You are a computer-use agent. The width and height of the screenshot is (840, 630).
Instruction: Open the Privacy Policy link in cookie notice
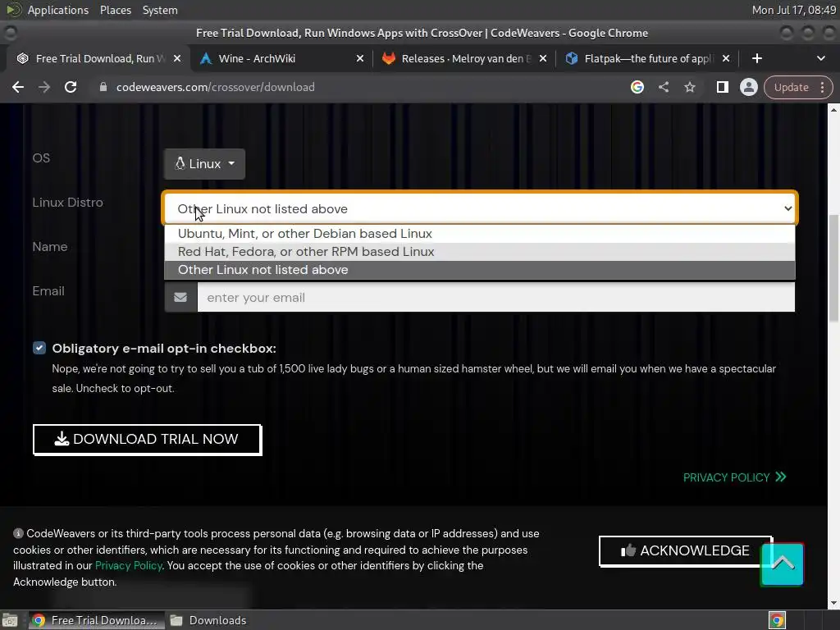point(129,566)
